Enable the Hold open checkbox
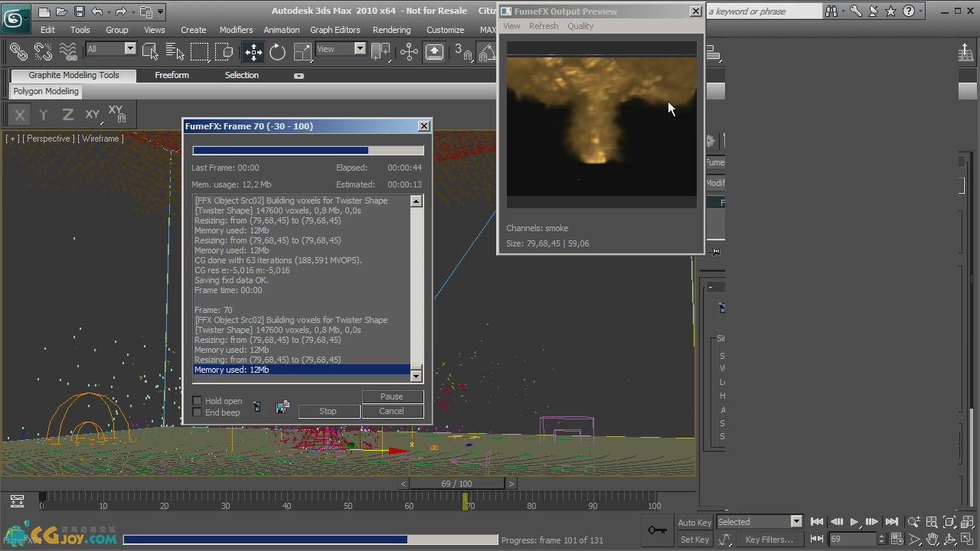980x551 pixels. point(197,401)
